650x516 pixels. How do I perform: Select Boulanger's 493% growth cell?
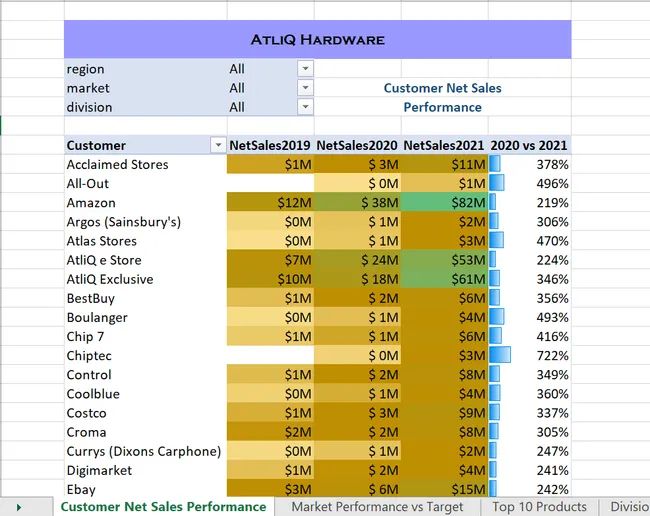(x=530, y=317)
